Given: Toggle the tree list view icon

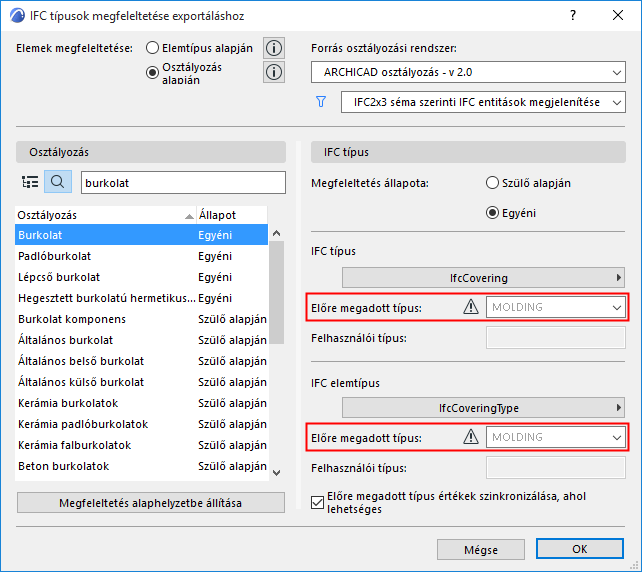Looking at the screenshot, I should click(30, 182).
